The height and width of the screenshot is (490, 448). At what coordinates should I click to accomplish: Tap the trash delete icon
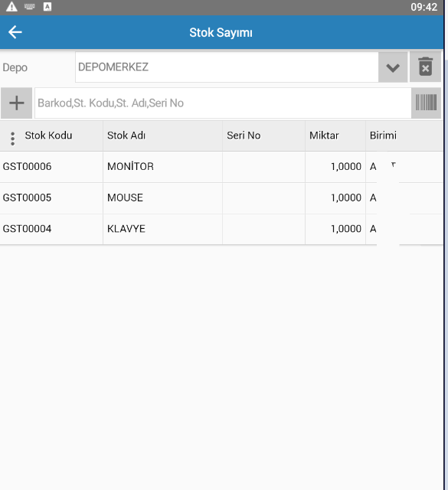tap(425, 67)
